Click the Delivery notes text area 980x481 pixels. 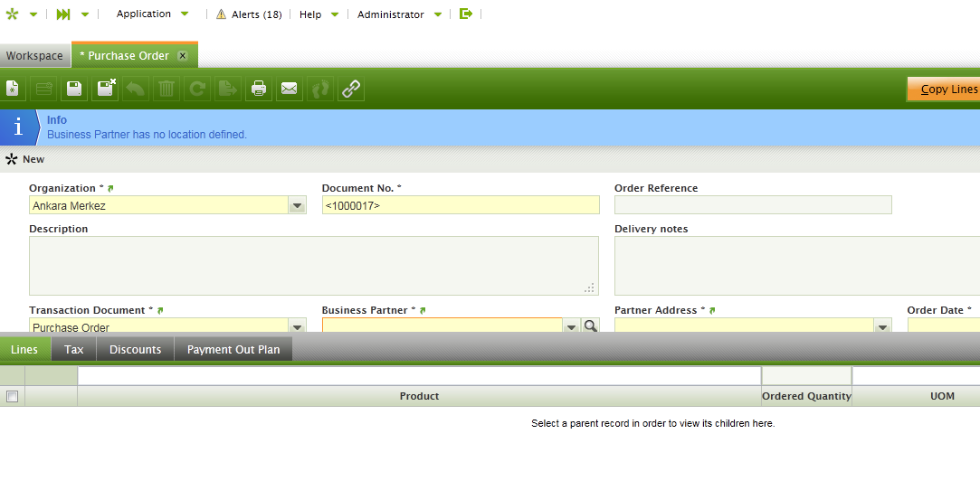pos(797,266)
